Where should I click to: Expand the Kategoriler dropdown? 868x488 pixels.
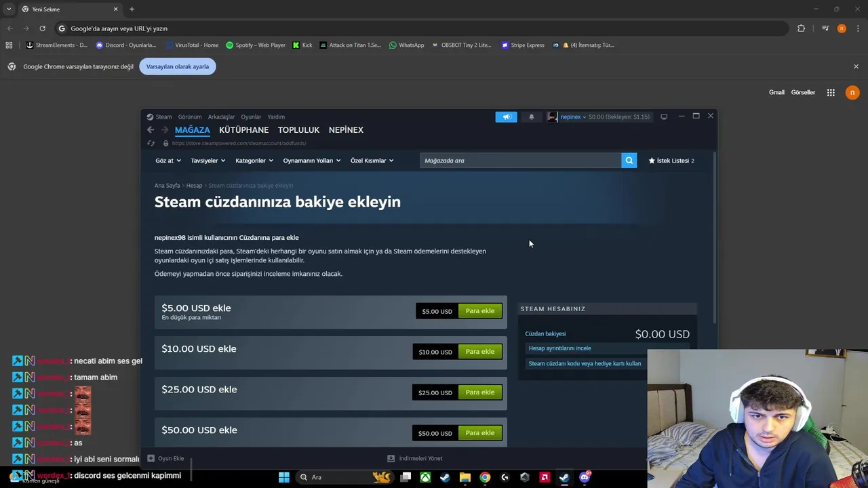click(x=254, y=161)
